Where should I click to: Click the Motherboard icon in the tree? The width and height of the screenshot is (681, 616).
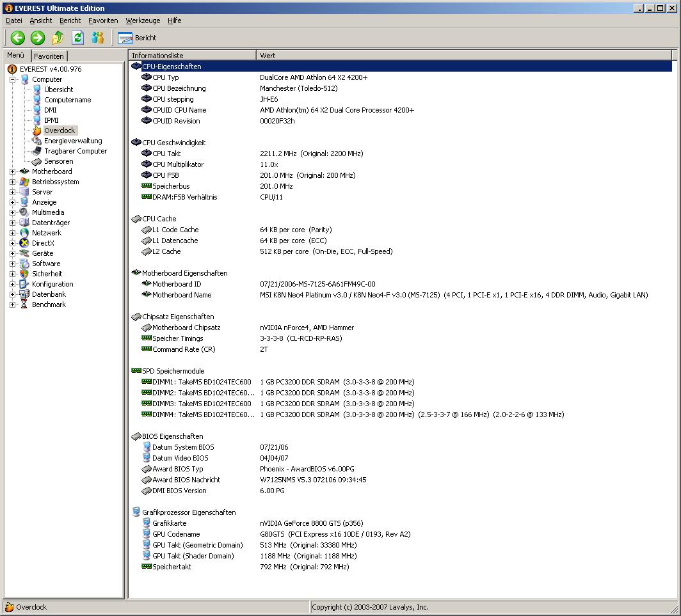(x=25, y=171)
